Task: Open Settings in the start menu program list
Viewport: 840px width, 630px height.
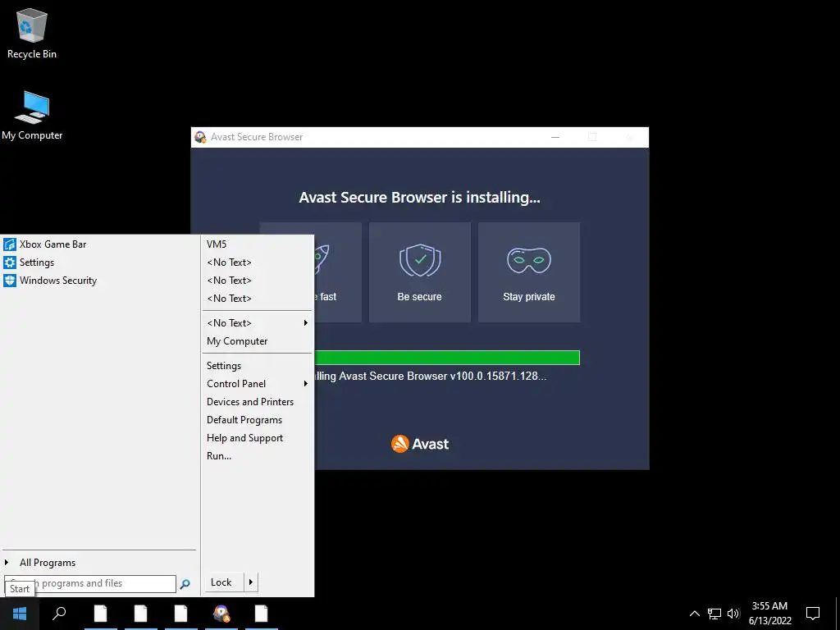Action: (36, 262)
